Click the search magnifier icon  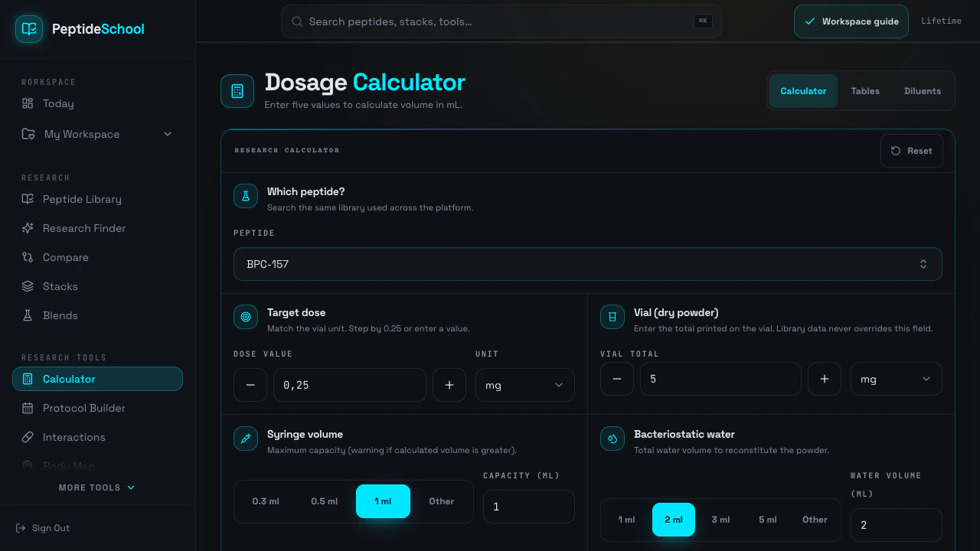(296, 21)
